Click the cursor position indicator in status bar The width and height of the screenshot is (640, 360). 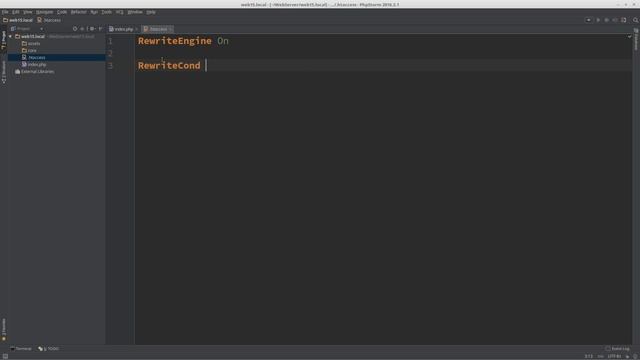[x=589, y=356]
